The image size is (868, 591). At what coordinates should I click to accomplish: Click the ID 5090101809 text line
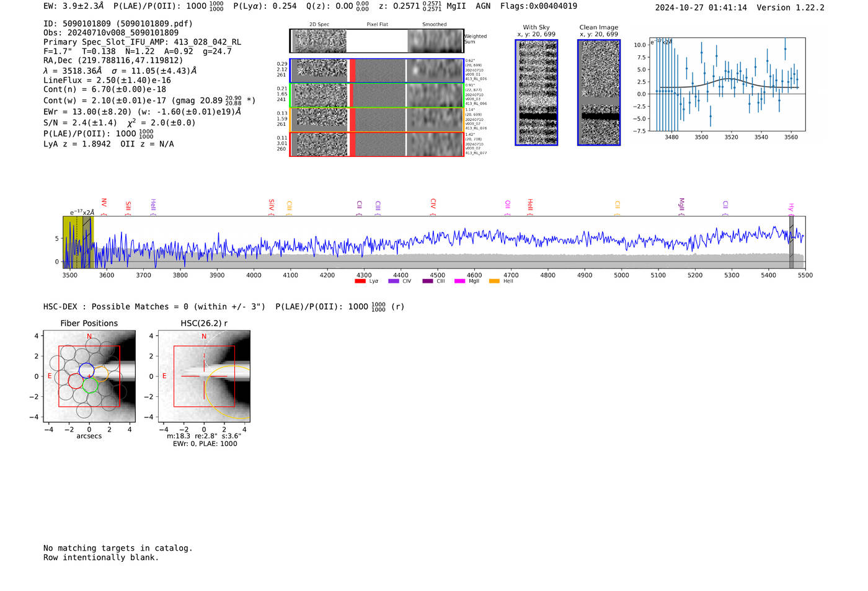click(118, 24)
